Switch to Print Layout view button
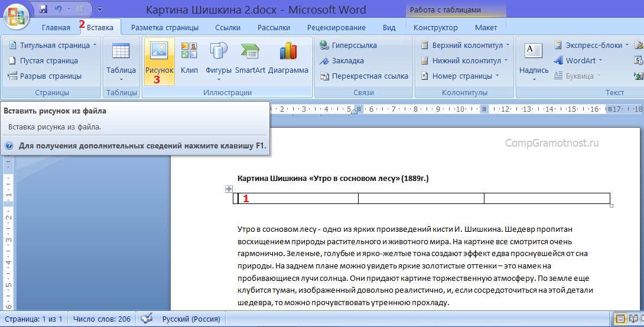This screenshot has width=644, height=327. [620, 319]
